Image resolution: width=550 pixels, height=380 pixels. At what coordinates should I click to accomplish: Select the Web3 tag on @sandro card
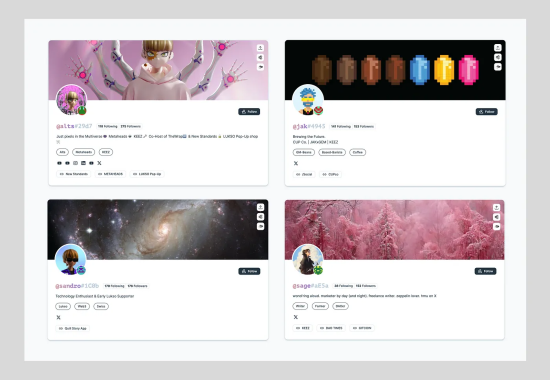click(82, 306)
